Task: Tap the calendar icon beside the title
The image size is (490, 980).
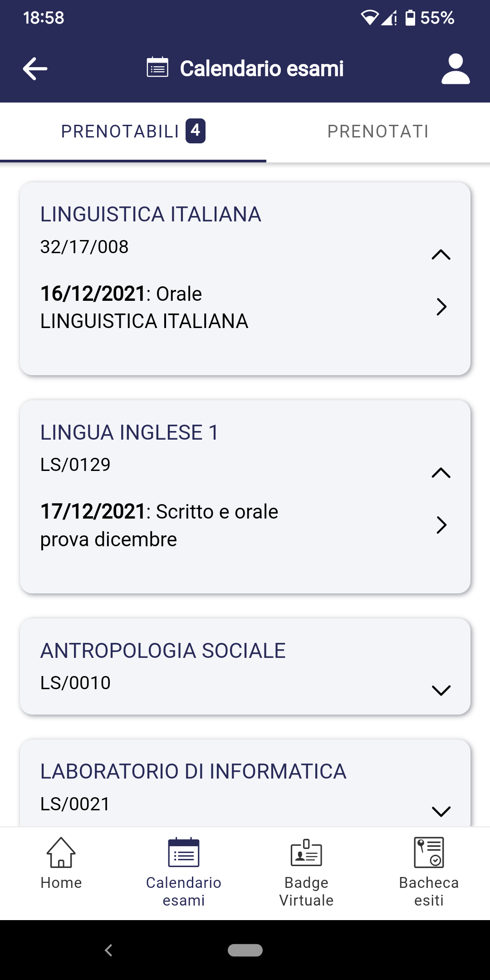Action: click(x=157, y=68)
